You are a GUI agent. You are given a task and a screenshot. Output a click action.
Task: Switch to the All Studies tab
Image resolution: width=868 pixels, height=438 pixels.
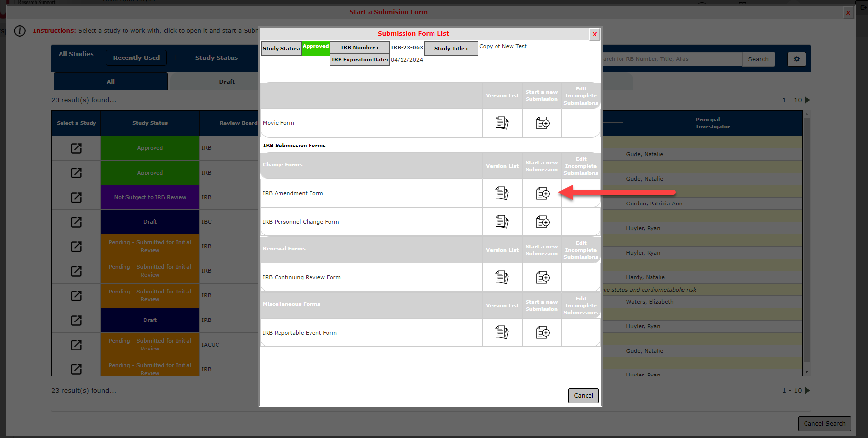click(x=76, y=54)
